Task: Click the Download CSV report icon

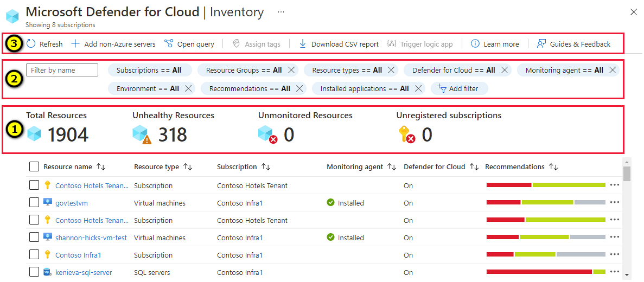Action: pos(303,44)
